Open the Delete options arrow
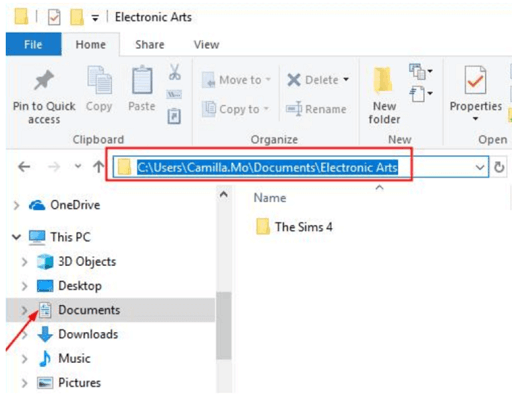This screenshot has height=400, width=512. pos(346,80)
